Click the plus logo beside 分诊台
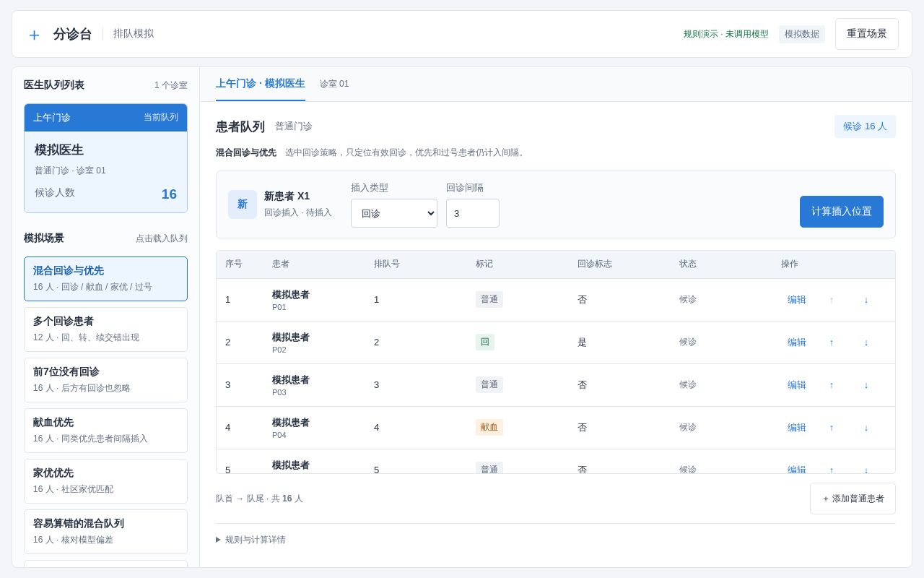The width and height of the screenshot is (924, 578). pyautogui.click(x=34, y=35)
